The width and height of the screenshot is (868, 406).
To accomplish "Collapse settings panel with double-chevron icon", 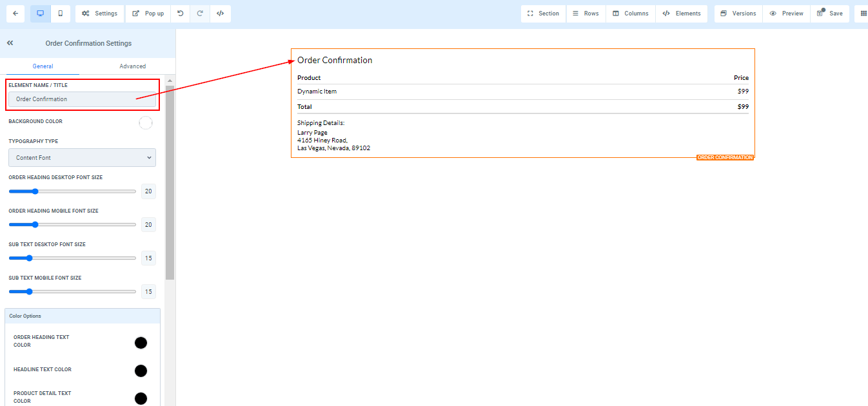I will click(x=10, y=43).
